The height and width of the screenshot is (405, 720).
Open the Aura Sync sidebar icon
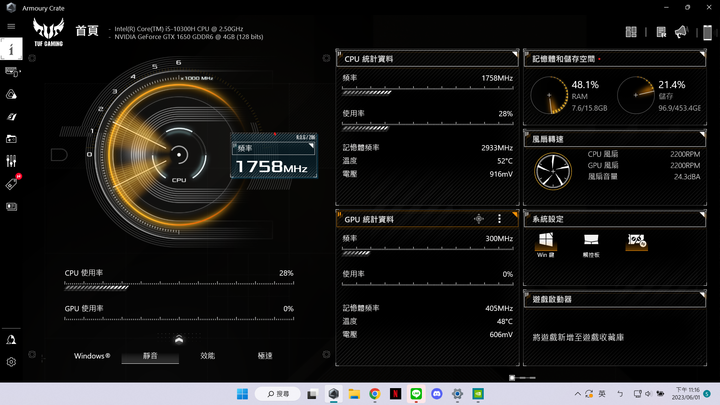tap(11, 94)
